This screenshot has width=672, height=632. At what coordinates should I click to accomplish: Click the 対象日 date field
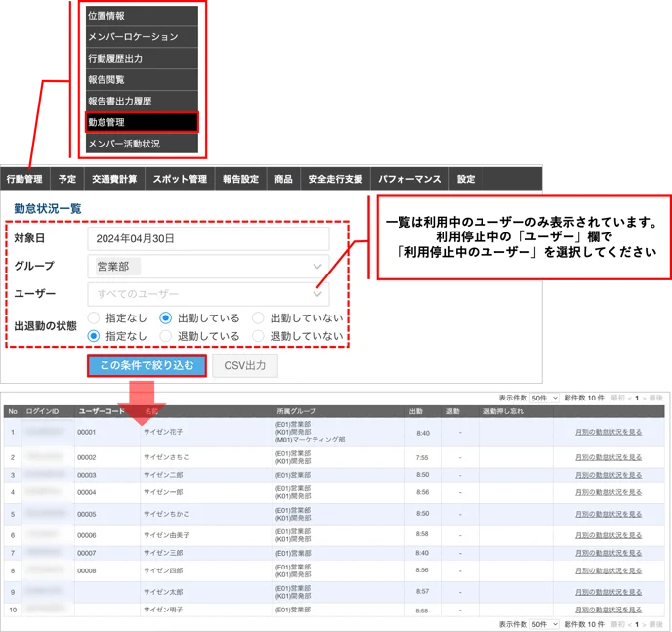(208, 238)
